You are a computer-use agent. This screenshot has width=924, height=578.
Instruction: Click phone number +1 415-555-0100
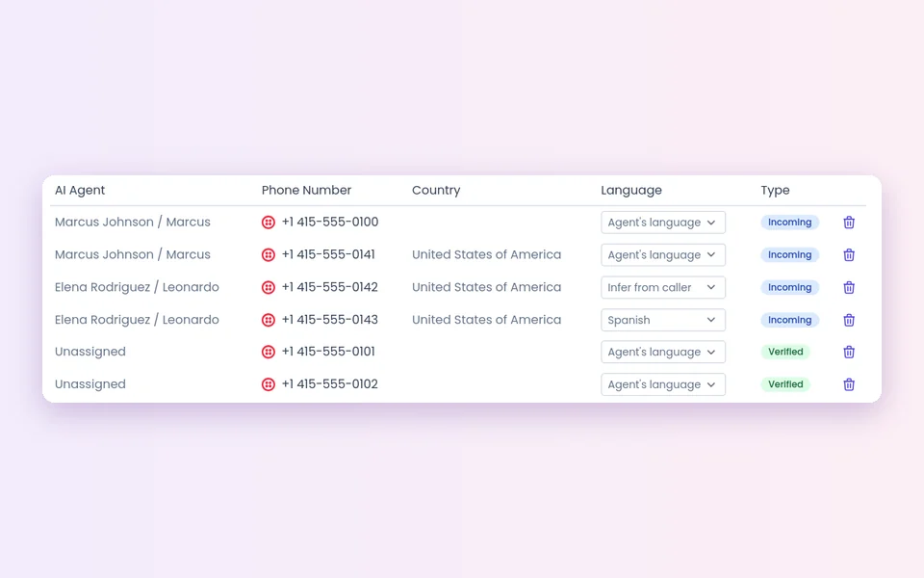(x=330, y=223)
